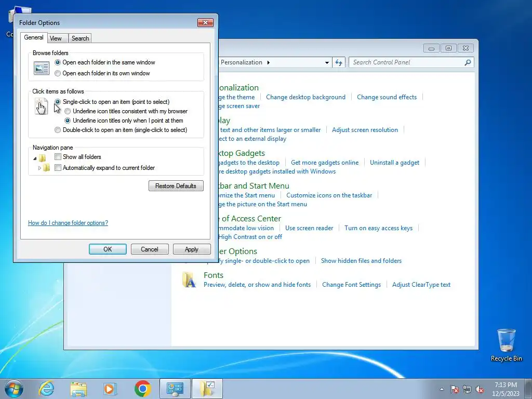Image resolution: width=532 pixels, height=399 pixels.
Task: Click OK in Folder Options
Action: click(x=108, y=249)
